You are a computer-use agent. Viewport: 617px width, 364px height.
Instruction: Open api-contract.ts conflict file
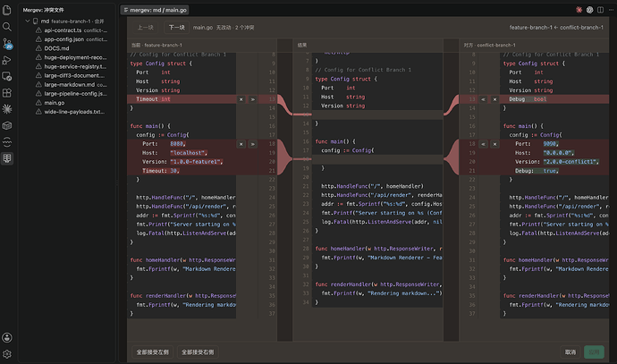(72, 30)
